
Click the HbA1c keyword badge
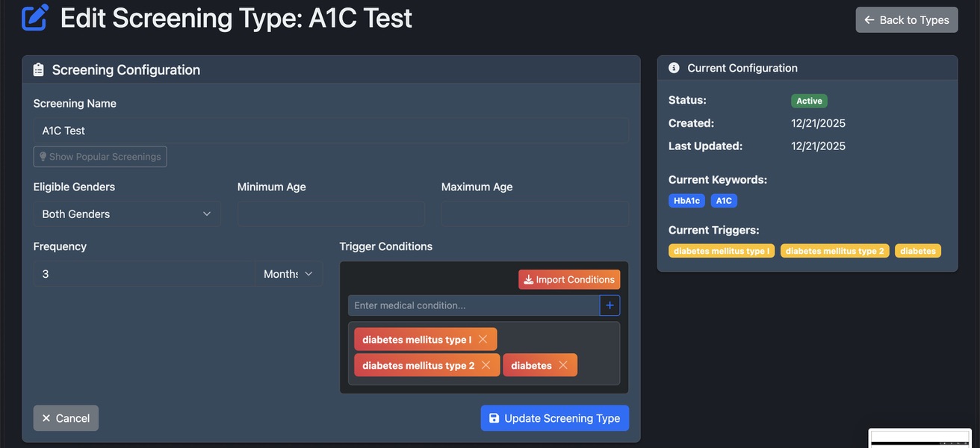[686, 201]
